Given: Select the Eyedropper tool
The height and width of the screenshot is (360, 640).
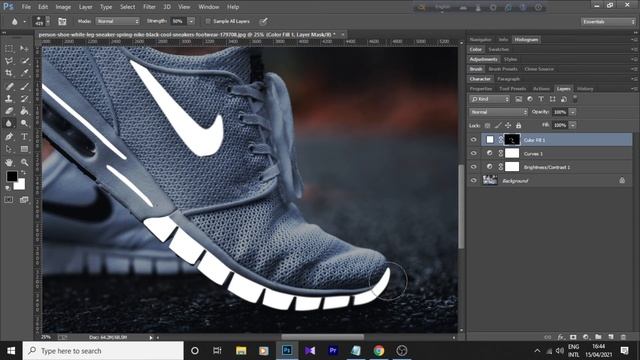Looking at the screenshot, I should coord(24,73).
